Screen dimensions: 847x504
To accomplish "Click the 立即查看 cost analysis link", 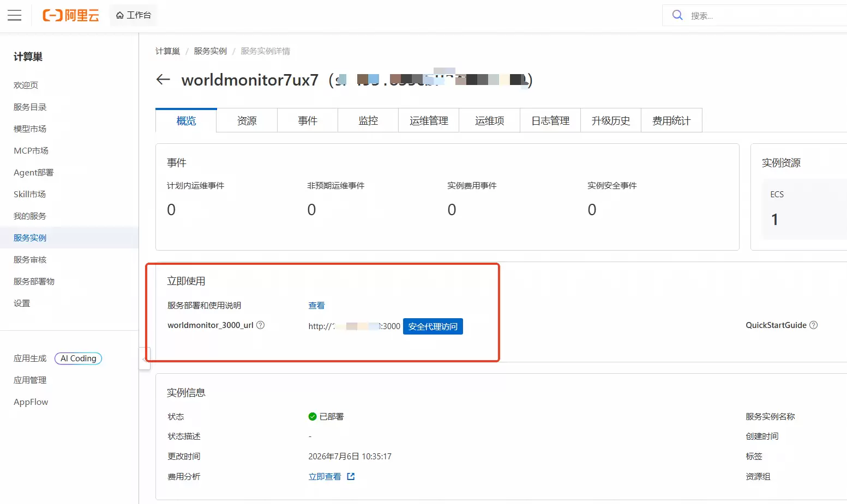I will [x=325, y=476].
